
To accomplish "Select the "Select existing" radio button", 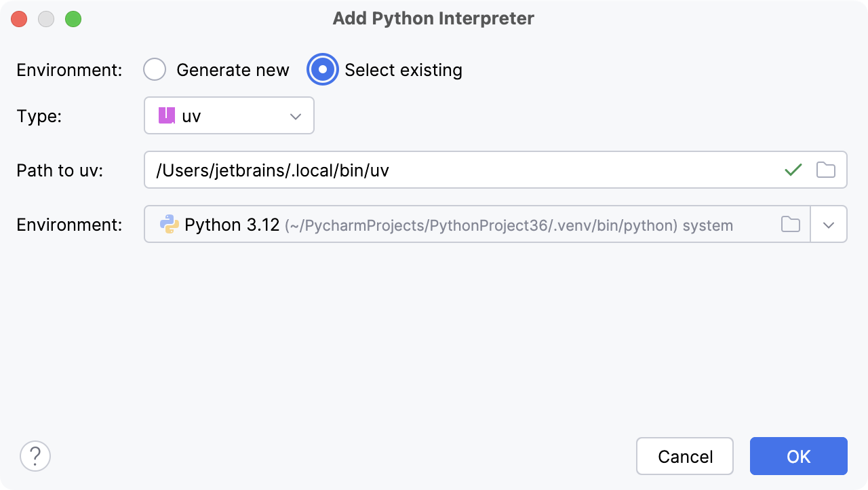I will point(323,70).
